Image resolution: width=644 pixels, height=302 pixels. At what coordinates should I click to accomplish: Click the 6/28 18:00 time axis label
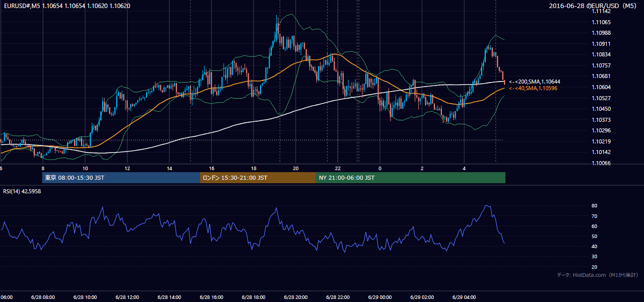click(x=253, y=297)
